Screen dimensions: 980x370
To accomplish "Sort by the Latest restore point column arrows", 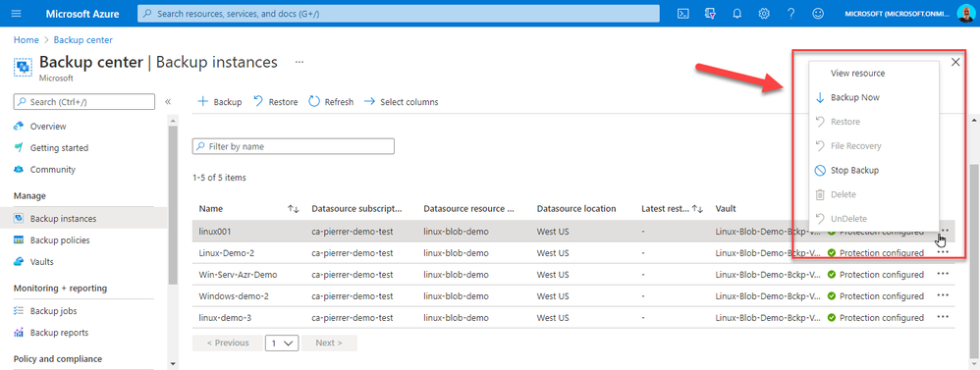I will (698, 209).
